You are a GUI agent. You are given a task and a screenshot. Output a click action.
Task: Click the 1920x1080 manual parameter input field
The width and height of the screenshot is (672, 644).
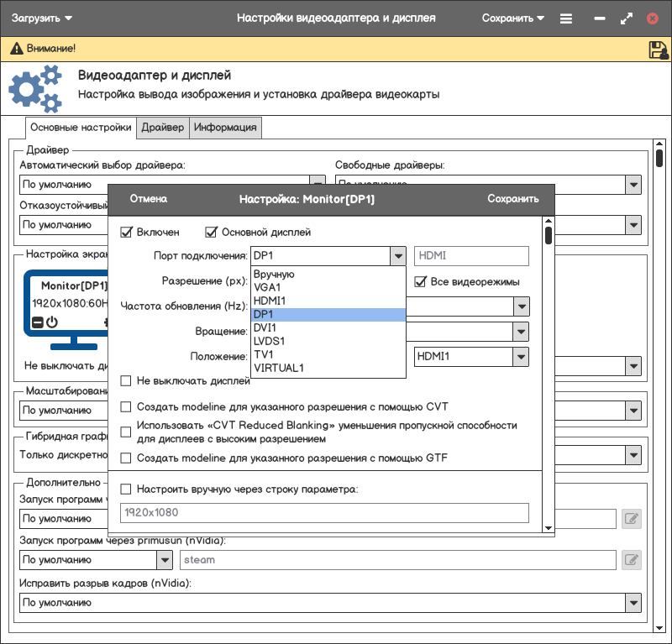(324, 512)
